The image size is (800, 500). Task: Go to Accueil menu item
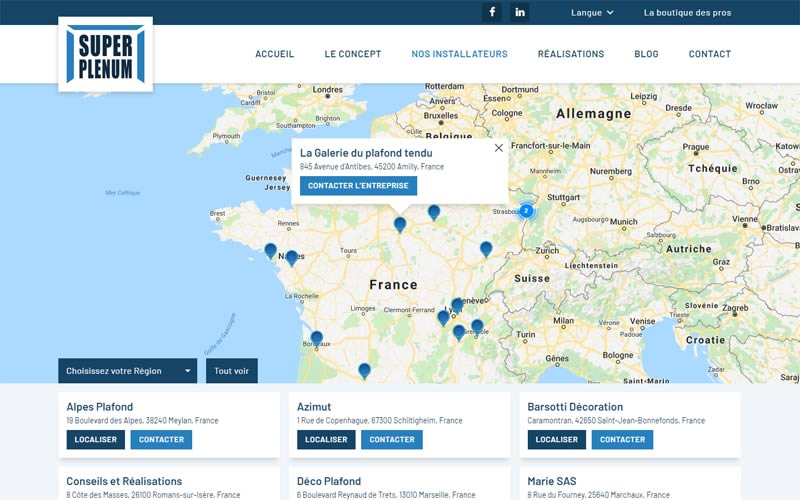(x=274, y=54)
